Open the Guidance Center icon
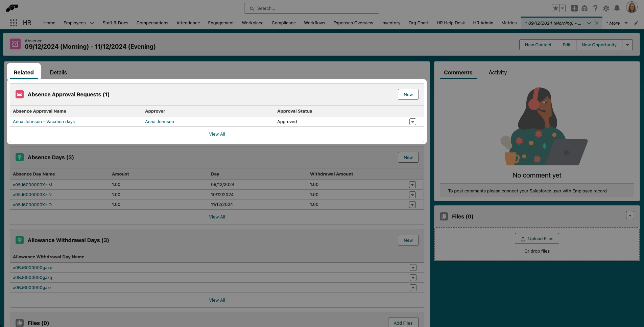The height and width of the screenshot is (327, 644). click(585, 8)
